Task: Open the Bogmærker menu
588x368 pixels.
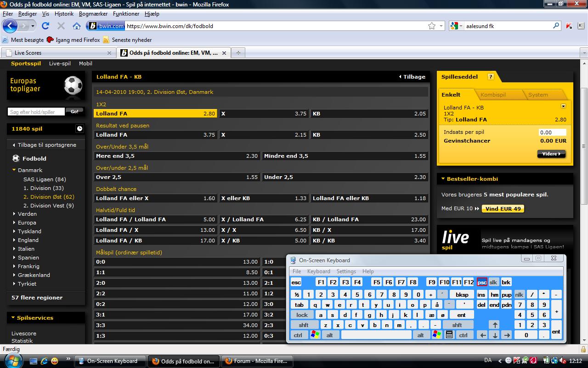Action: (93, 14)
